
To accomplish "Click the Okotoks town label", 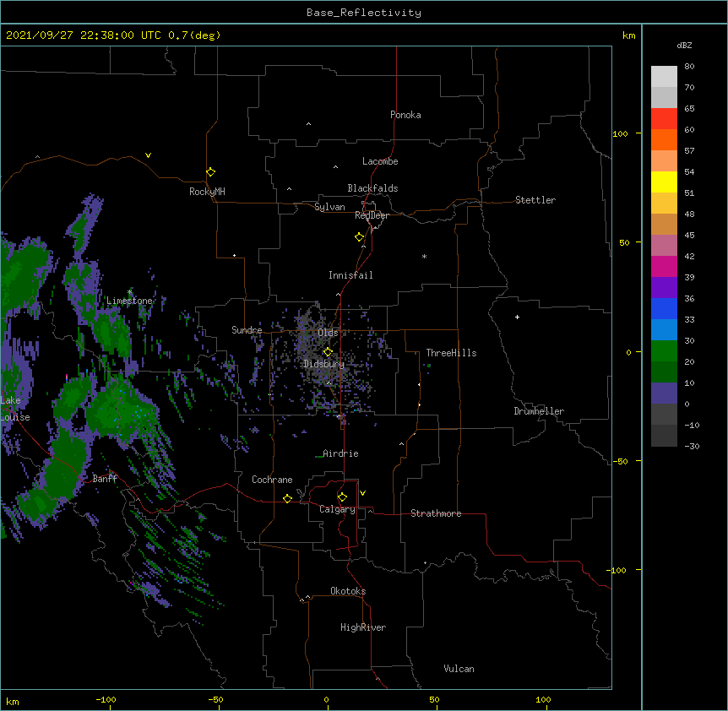I will tap(348, 591).
